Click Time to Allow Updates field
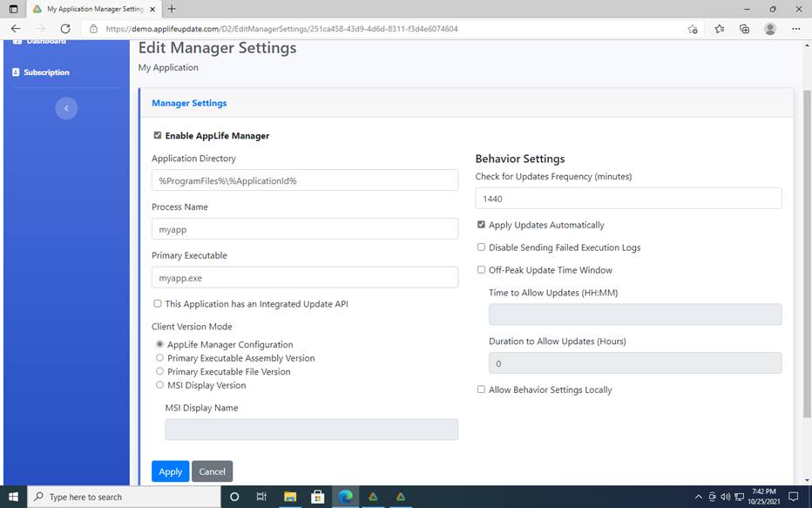 [635, 315]
